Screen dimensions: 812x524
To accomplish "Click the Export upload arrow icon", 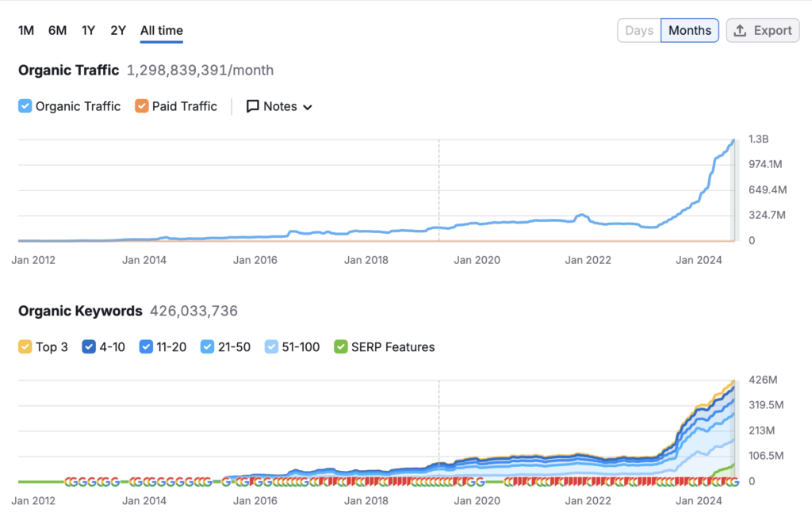I will pyautogui.click(x=740, y=31).
